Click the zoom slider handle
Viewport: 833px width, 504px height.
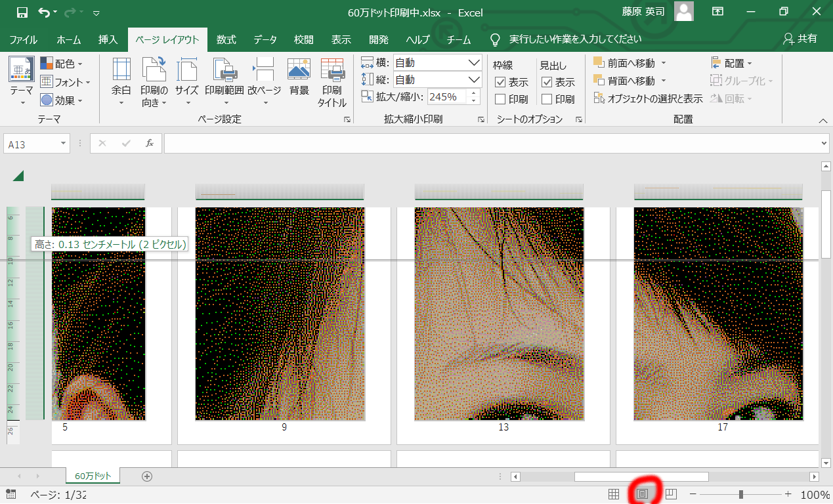741,494
